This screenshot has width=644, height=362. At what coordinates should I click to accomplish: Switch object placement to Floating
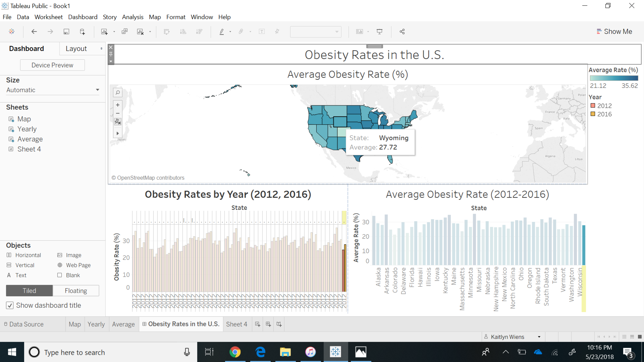pyautogui.click(x=76, y=291)
